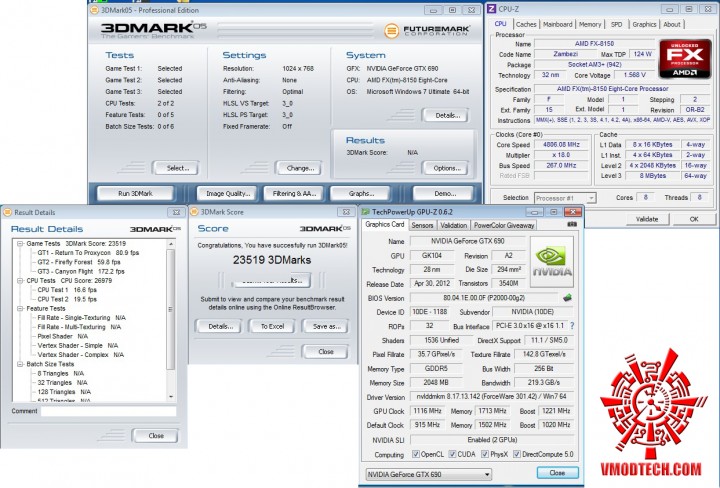Screen dimensions: 720x488
Task: Click the To Excel button
Action: 272,326
